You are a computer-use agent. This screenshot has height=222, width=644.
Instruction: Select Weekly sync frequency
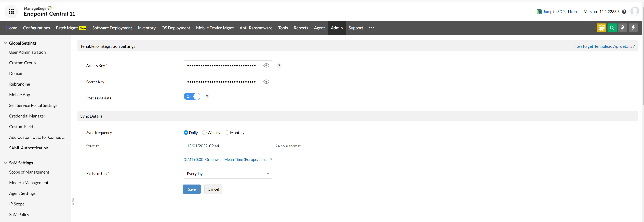pos(204,133)
